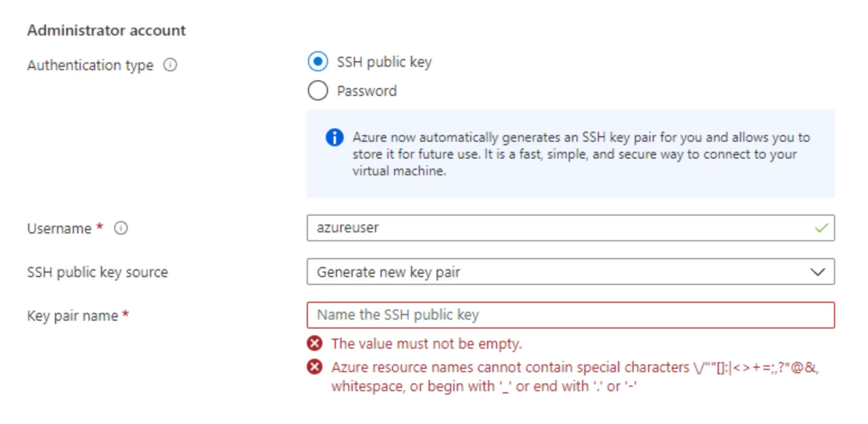The height and width of the screenshot is (424, 868).
Task: Click the asterisk next to Username label
Action: click(100, 228)
